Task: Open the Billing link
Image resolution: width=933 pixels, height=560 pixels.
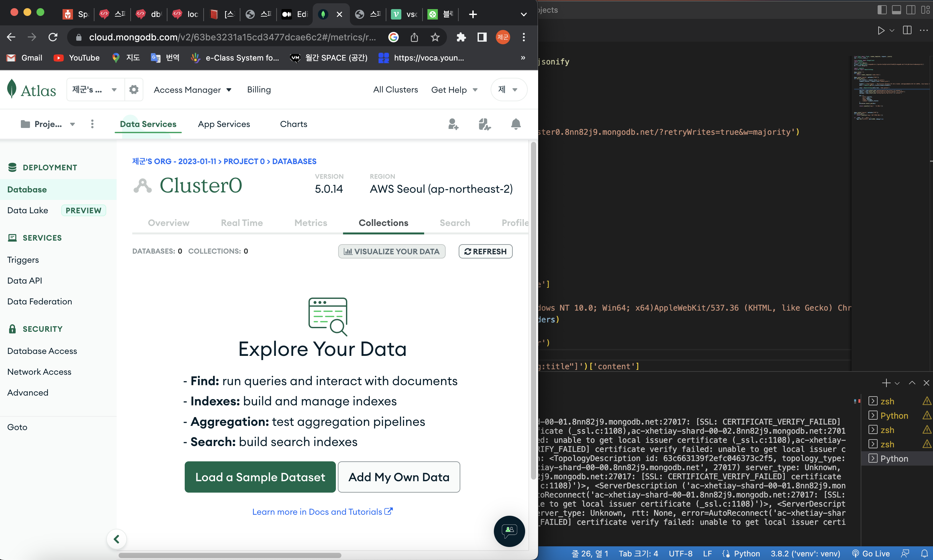Action: [x=259, y=90]
